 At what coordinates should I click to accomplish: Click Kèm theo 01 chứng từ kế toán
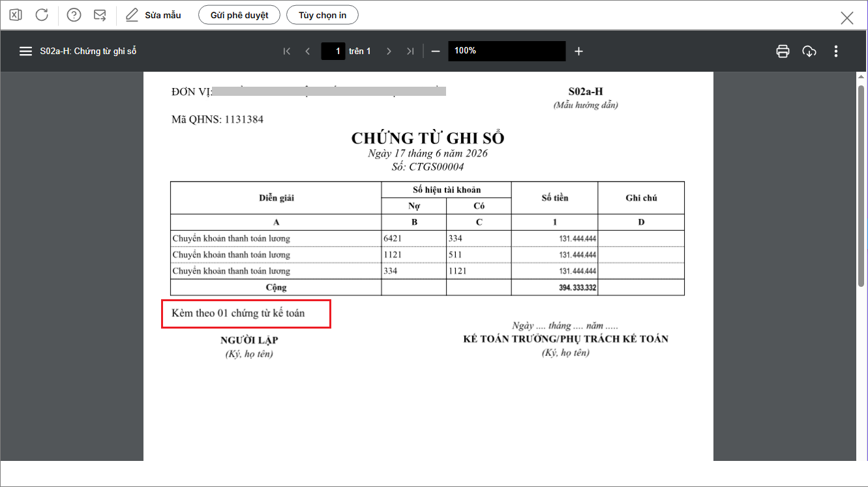(238, 314)
